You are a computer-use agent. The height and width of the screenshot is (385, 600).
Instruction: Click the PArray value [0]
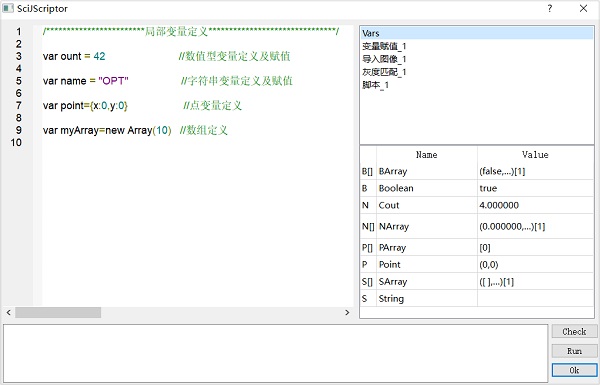485,248
